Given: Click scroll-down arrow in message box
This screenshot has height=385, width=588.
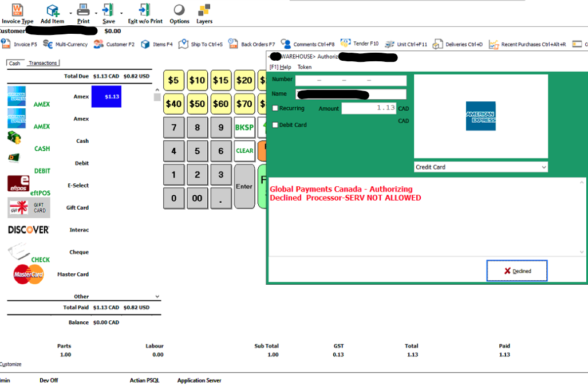Looking at the screenshot, I should 582,252.
